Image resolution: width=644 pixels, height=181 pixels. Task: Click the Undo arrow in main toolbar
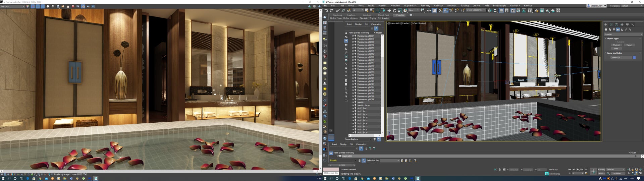click(326, 11)
